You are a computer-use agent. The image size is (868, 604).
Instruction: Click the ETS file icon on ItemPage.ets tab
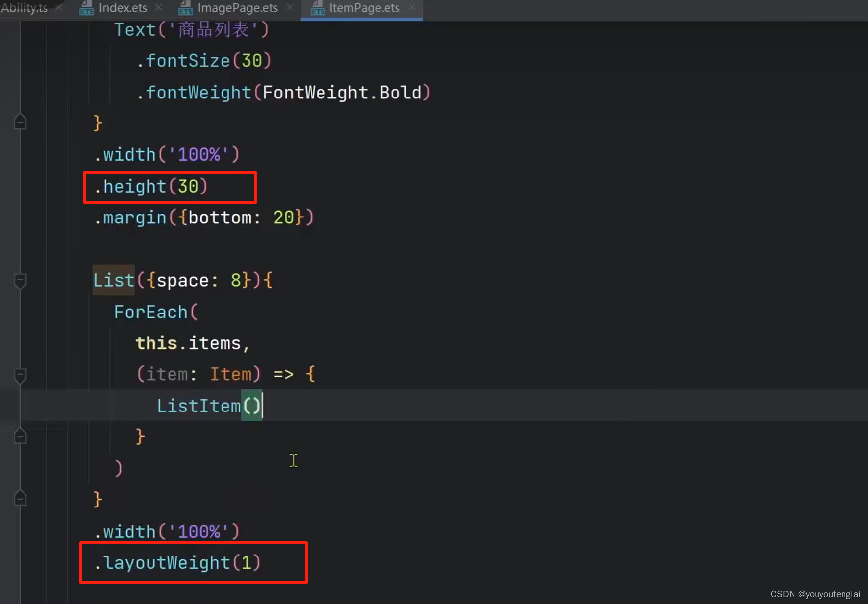[318, 8]
